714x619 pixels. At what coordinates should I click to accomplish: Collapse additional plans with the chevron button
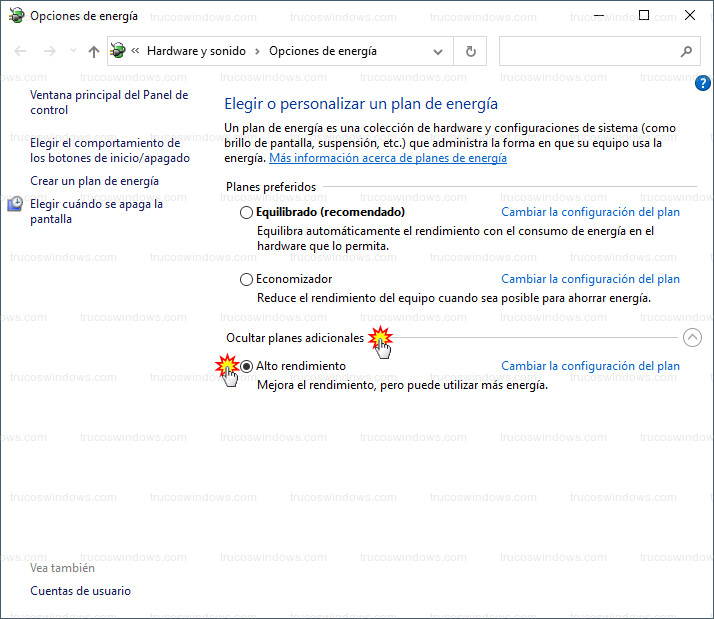click(x=692, y=338)
